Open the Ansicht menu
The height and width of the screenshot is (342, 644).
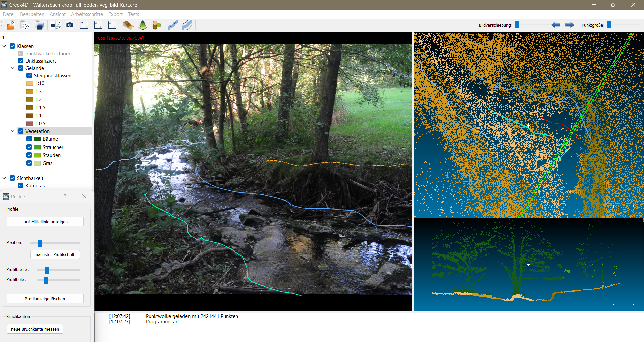point(58,14)
